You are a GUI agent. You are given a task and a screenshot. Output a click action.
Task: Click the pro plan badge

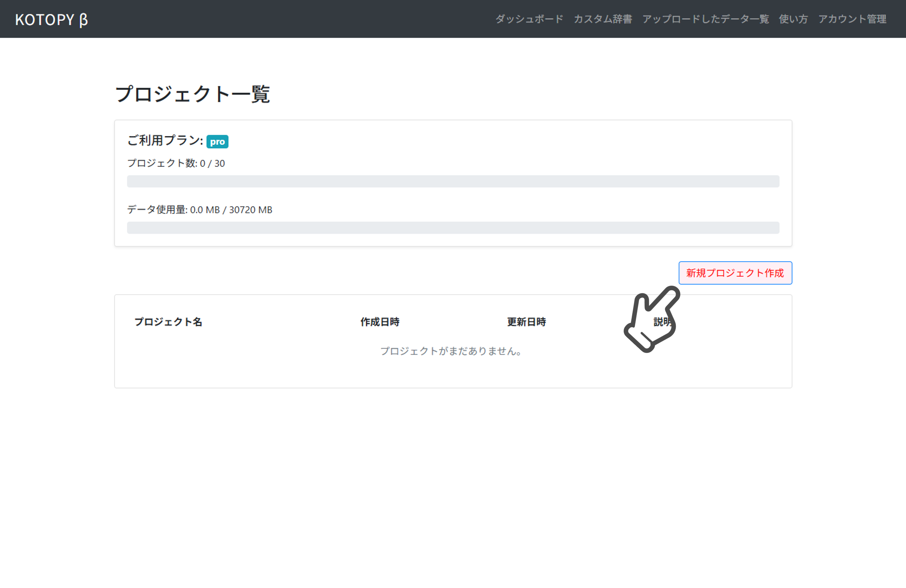pyautogui.click(x=217, y=142)
